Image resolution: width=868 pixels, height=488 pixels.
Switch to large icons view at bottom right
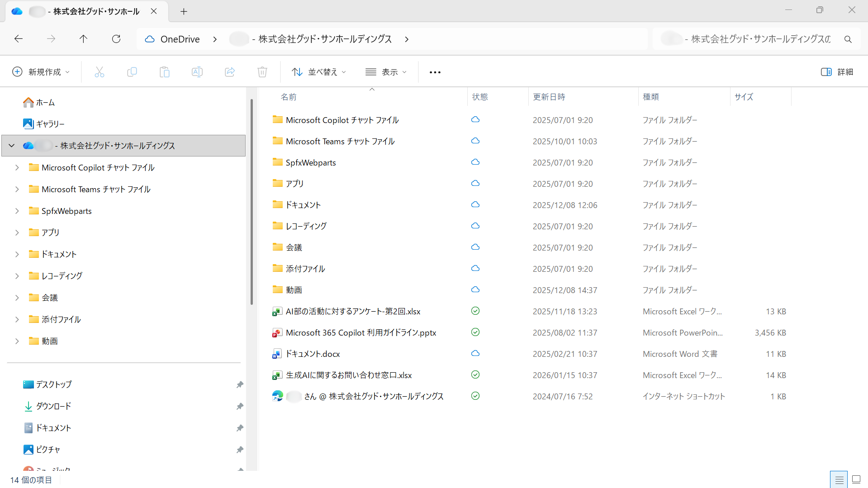tap(856, 479)
